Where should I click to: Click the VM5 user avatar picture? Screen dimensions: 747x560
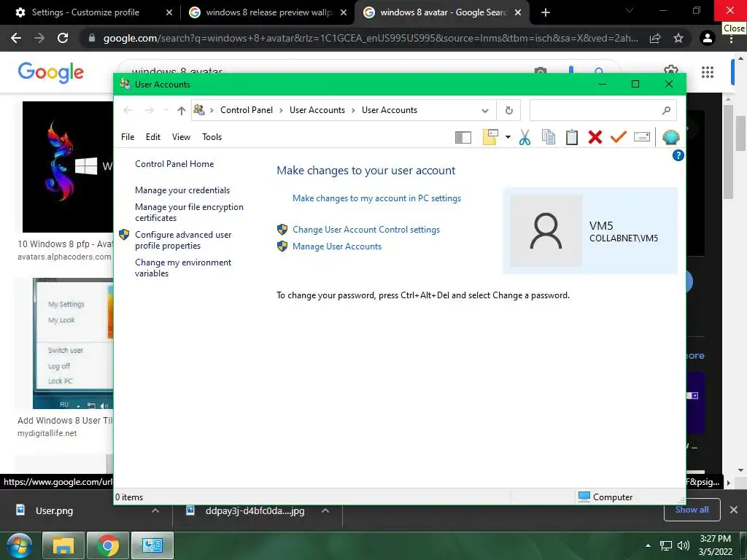[546, 230]
